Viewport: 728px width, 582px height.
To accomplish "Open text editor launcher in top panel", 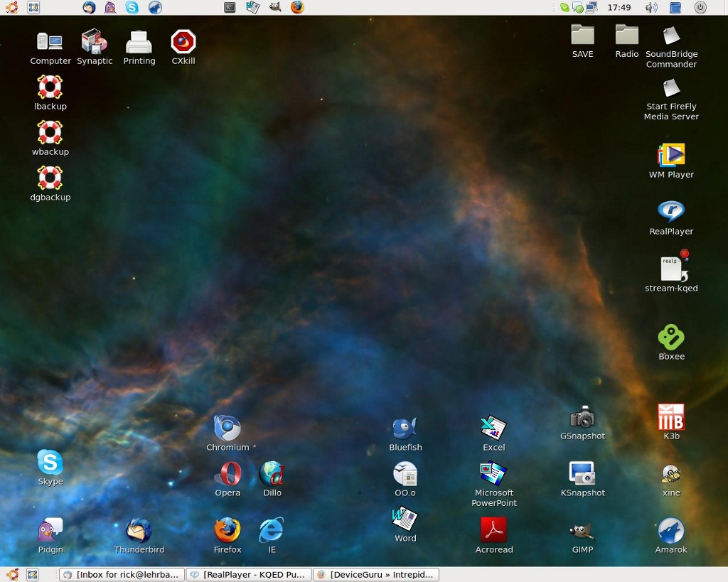I will tap(252, 7).
